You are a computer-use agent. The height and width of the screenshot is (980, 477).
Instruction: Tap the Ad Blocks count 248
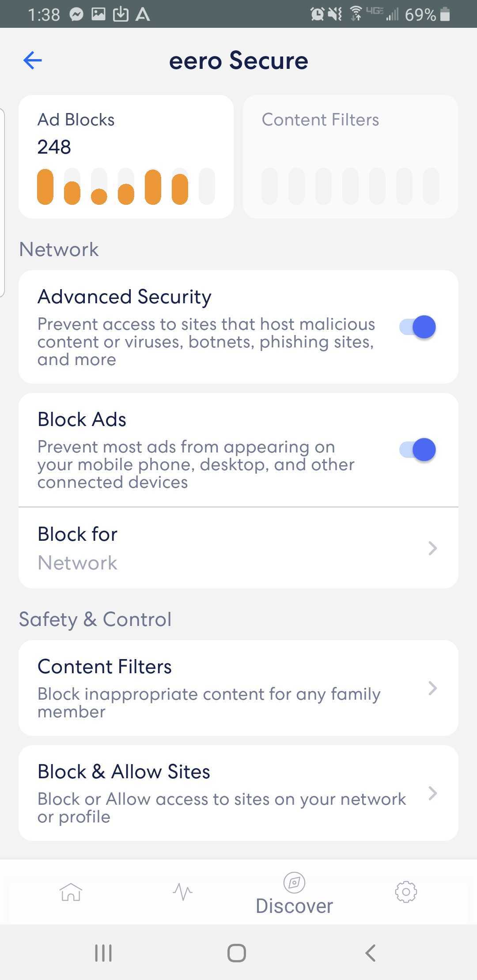coord(54,147)
